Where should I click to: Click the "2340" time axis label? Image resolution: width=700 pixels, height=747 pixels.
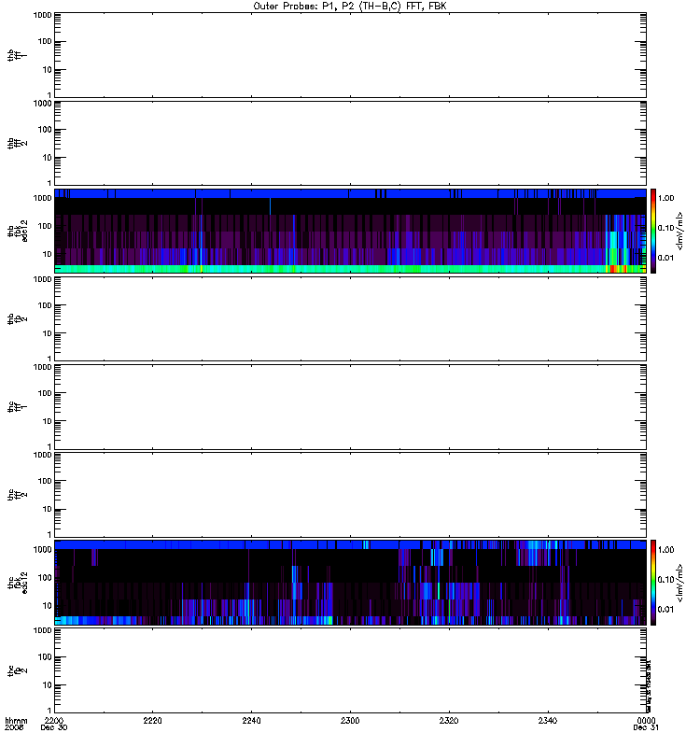[548, 720]
